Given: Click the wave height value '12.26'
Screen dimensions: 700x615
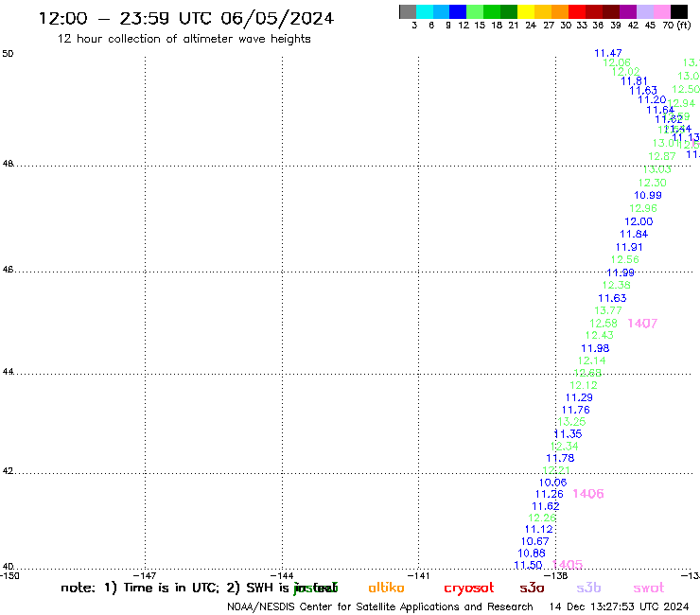Looking at the screenshot, I should click(x=542, y=518).
